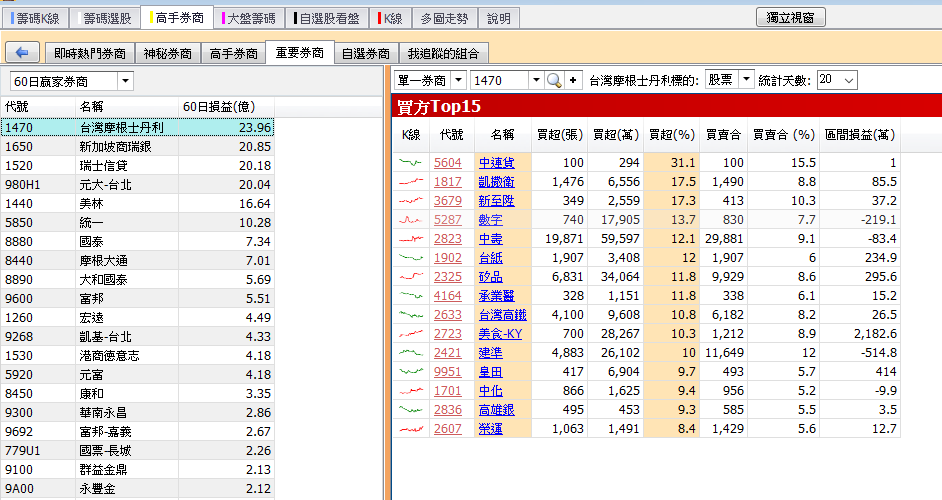This screenshot has width=942, height=500.
Task: Open K-line sparkline for 2823
Action: coord(411,239)
